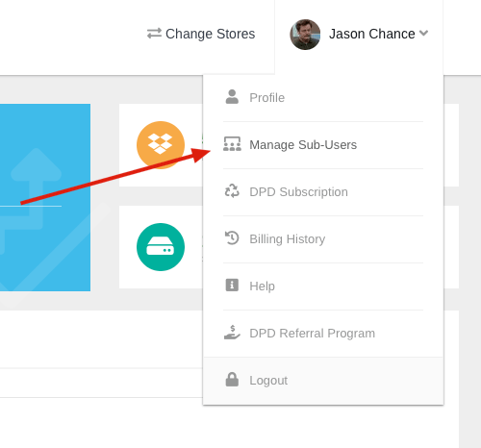Viewport: 481px width, 448px height.
Task: Click the teal storage drive icon
Action: (161, 247)
